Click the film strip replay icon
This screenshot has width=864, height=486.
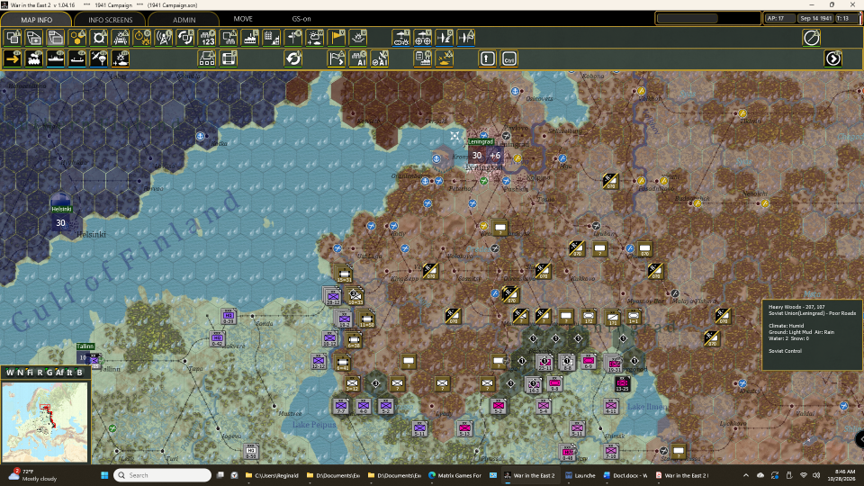point(229,58)
